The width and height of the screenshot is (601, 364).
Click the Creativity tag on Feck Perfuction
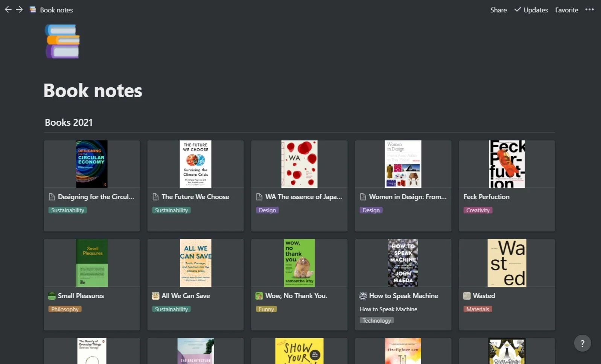[478, 210]
